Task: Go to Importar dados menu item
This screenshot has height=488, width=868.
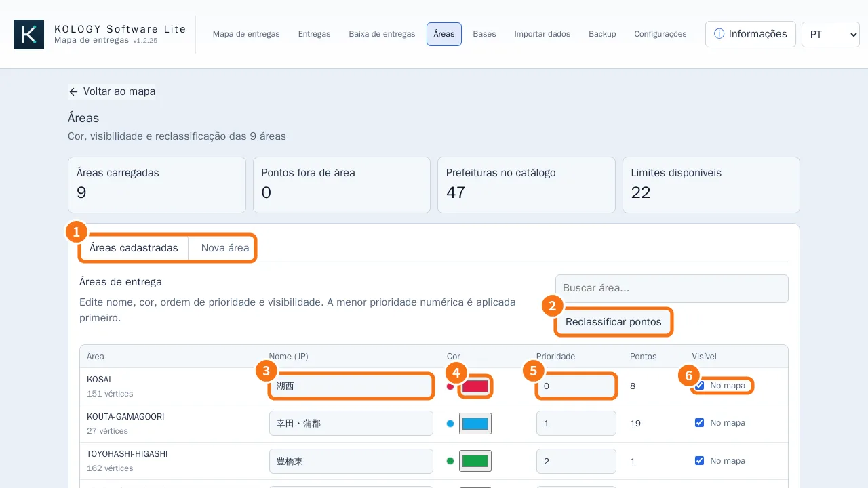Action: click(542, 34)
